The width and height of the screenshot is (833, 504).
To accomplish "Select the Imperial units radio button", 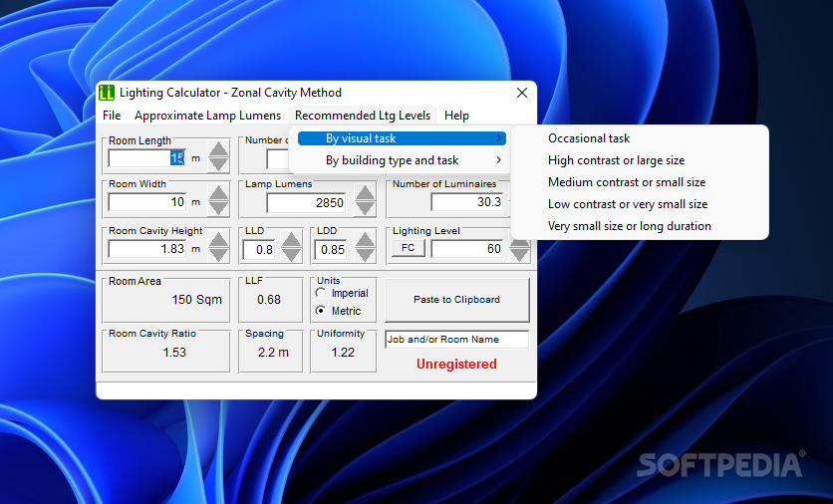I will [320, 293].
